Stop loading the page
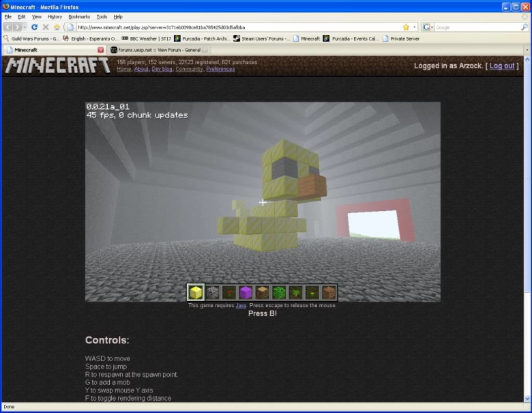The height and width of the screenshot is (413, 532). 46,27
